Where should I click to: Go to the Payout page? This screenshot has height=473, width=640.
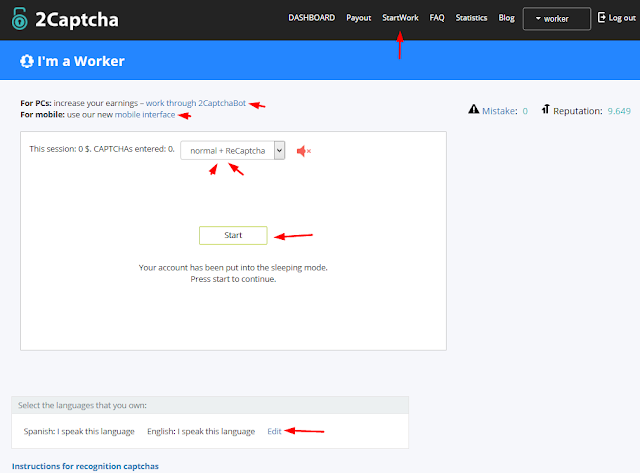tap(358, 18)
